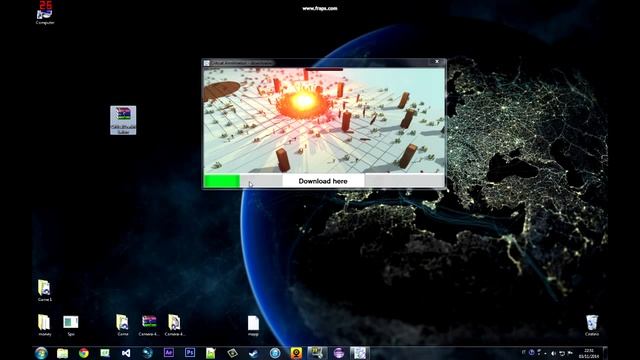Click the game screenshot preview image
The width and height of the screenshot is (640, 360).
point(324,120)
